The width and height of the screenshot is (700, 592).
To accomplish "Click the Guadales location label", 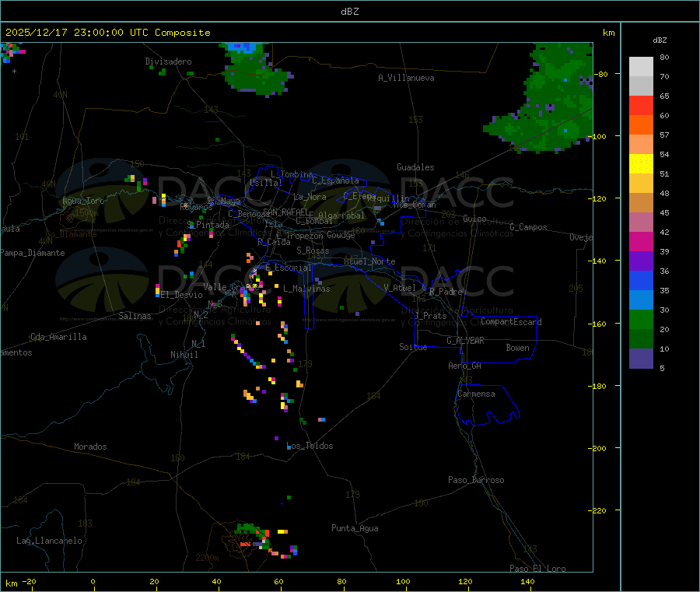I will (415, 167).
